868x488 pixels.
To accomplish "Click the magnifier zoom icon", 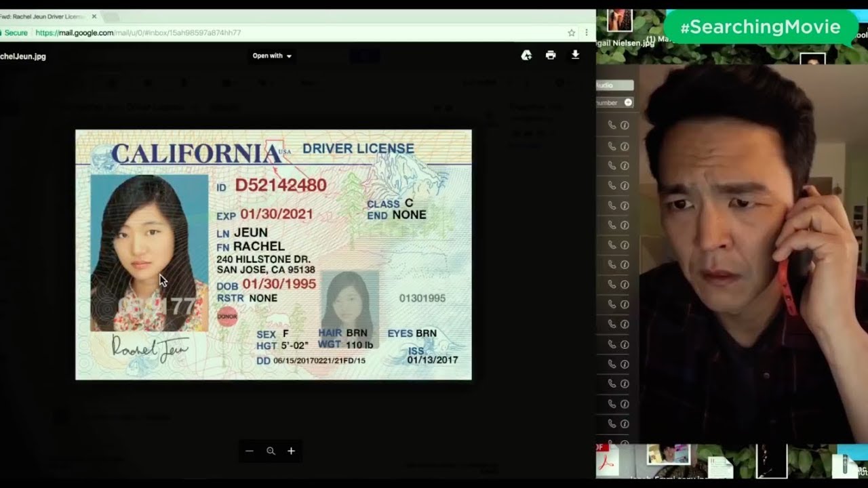I will [271, 451].
